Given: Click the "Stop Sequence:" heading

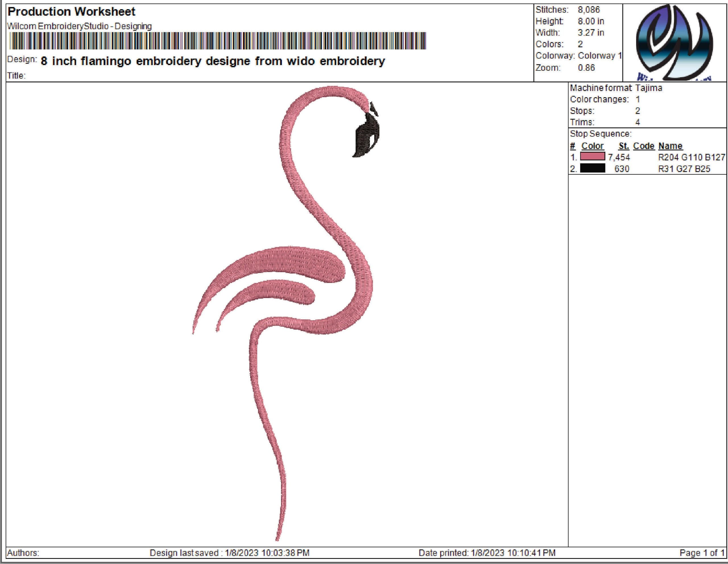Looking at the screenshot, I should click(601, 134).
